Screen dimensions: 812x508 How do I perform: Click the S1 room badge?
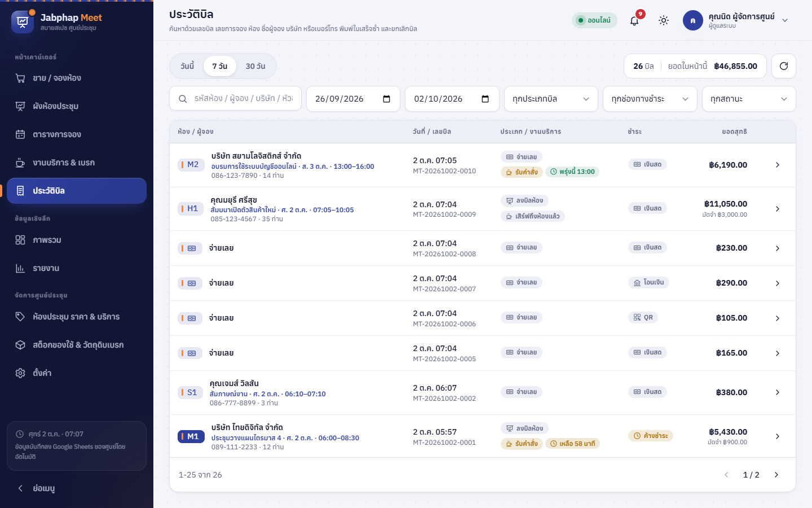click(x=191, y=392)
